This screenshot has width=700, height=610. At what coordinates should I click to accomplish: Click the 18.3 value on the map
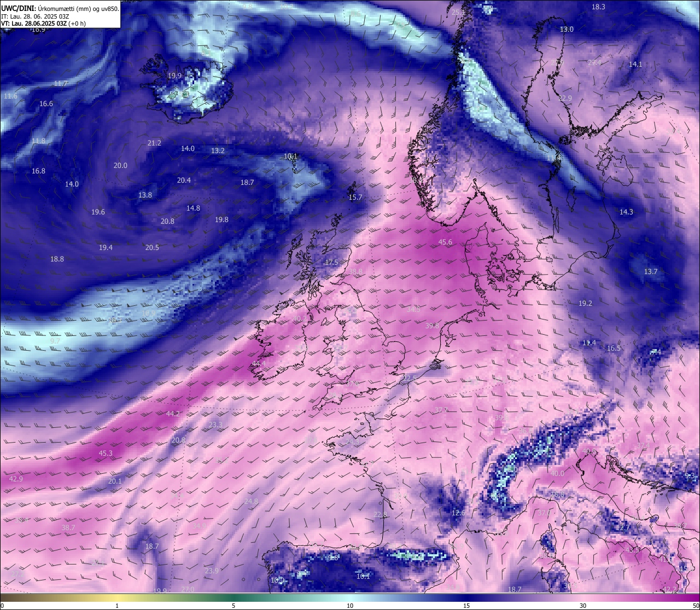pyautogui.click(x=598, y=7)
